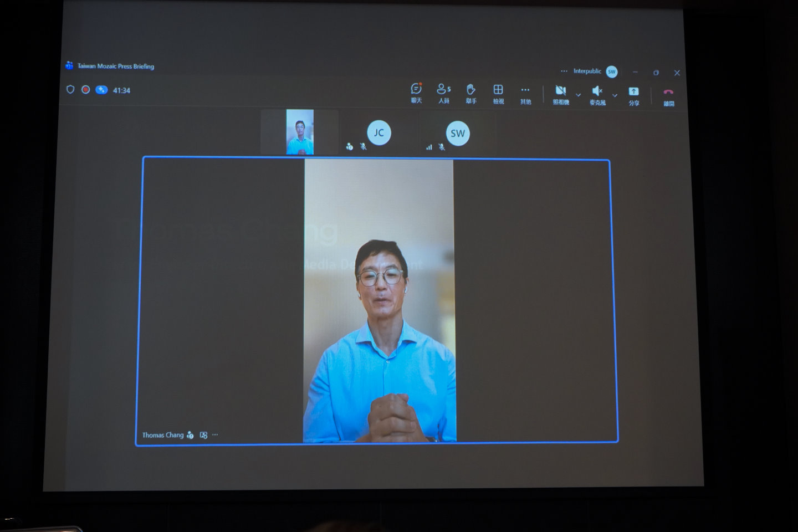Screen dimensions: 798x532
Task: Open the view layout options (檢視)
Action: [498, 93]
